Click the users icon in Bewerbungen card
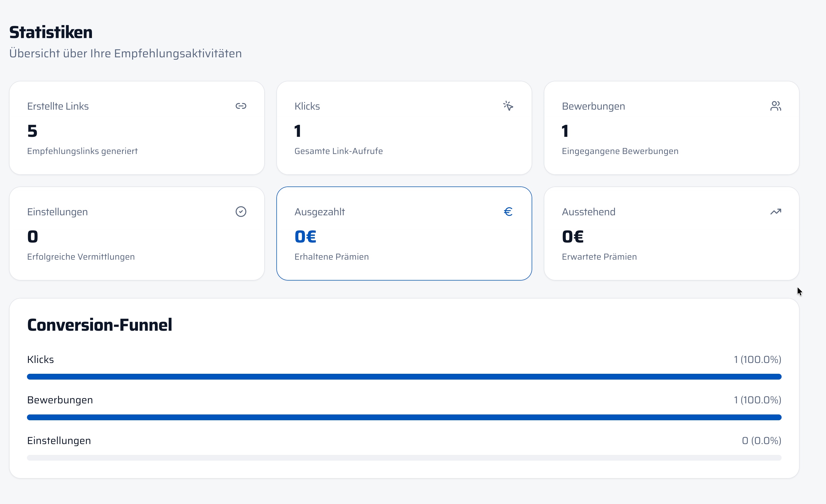 (775, 106)
